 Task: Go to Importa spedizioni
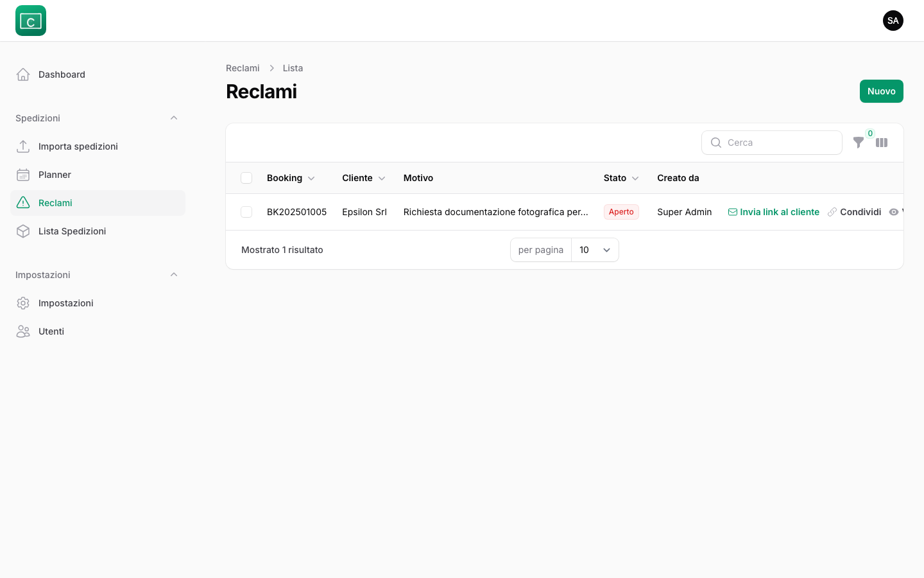click(x=78, y=146)
